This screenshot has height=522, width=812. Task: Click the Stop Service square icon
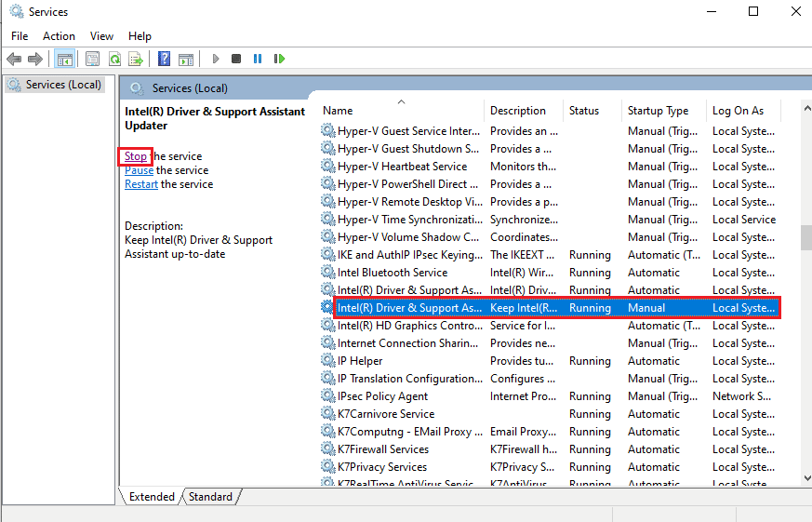point(236,59)
